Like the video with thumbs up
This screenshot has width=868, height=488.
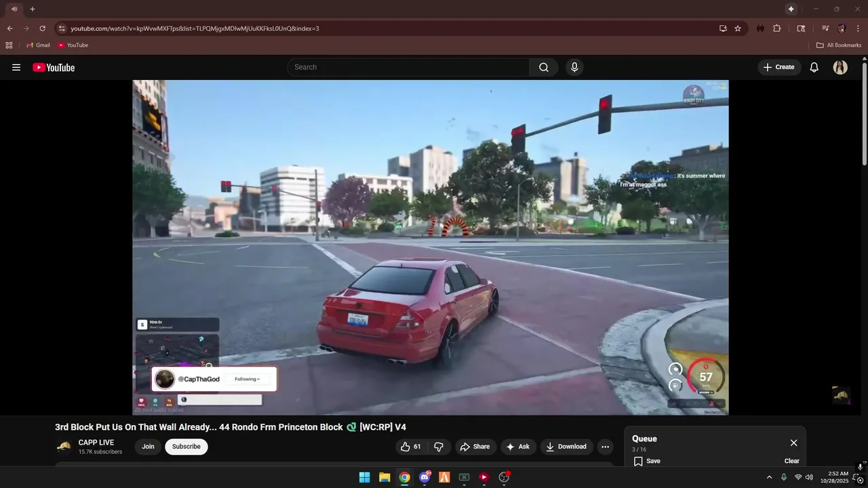pyautogui.click(x=411, y=447)
